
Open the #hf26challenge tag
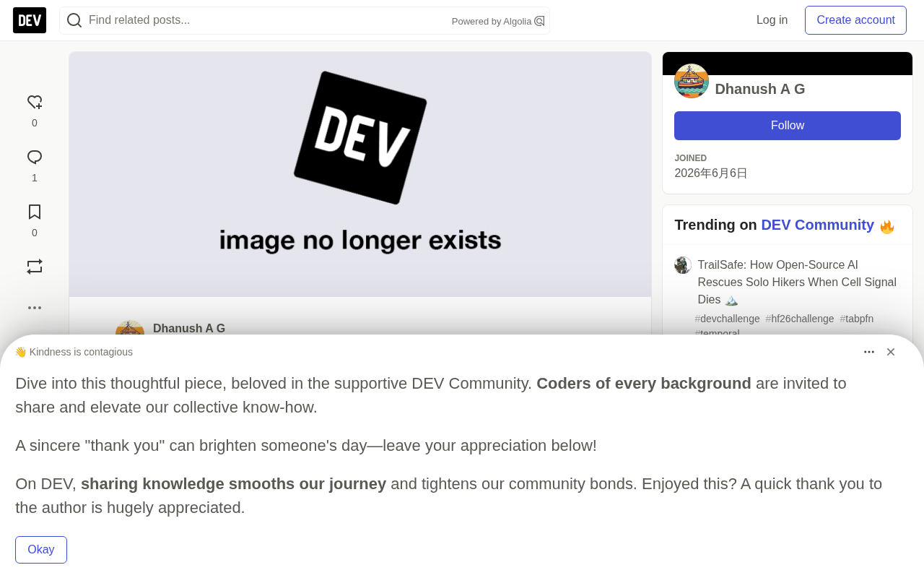[800, 319]
